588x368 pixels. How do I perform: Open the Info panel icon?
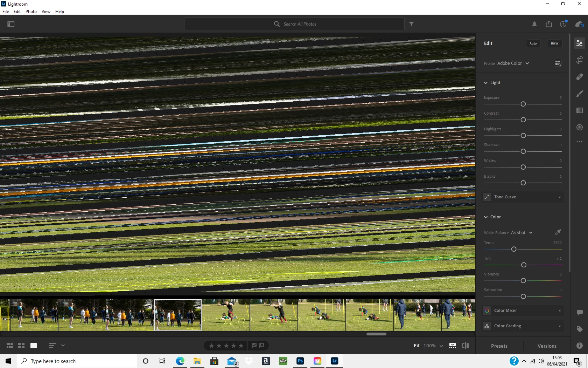pos(580,346)
